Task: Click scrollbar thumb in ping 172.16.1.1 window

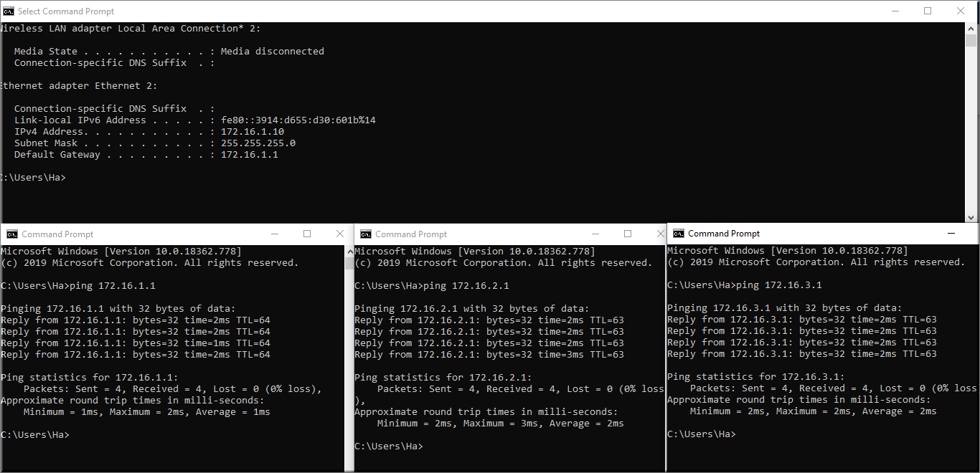Action: tap(349, 263)
